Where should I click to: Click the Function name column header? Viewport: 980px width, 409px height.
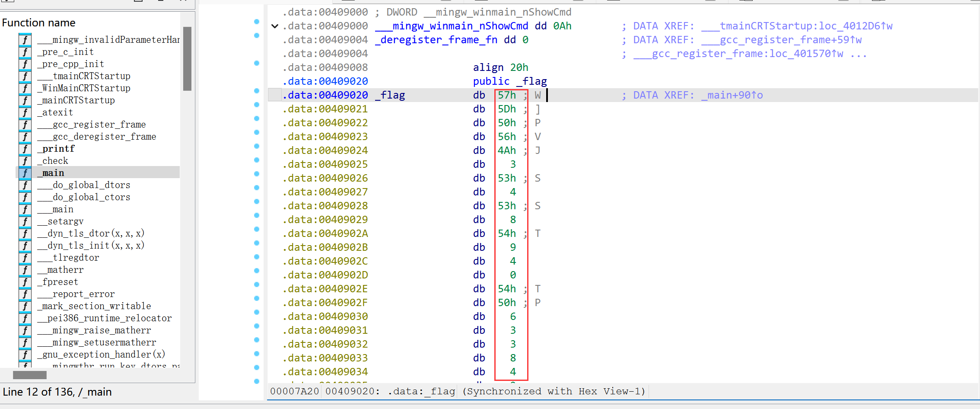pos(39,22)
